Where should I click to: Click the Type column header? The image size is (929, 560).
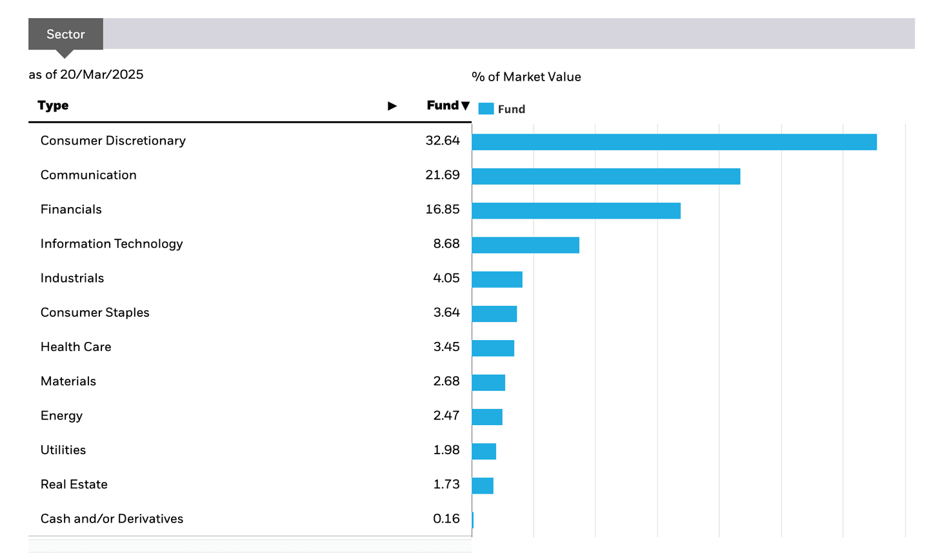(53, 105)
